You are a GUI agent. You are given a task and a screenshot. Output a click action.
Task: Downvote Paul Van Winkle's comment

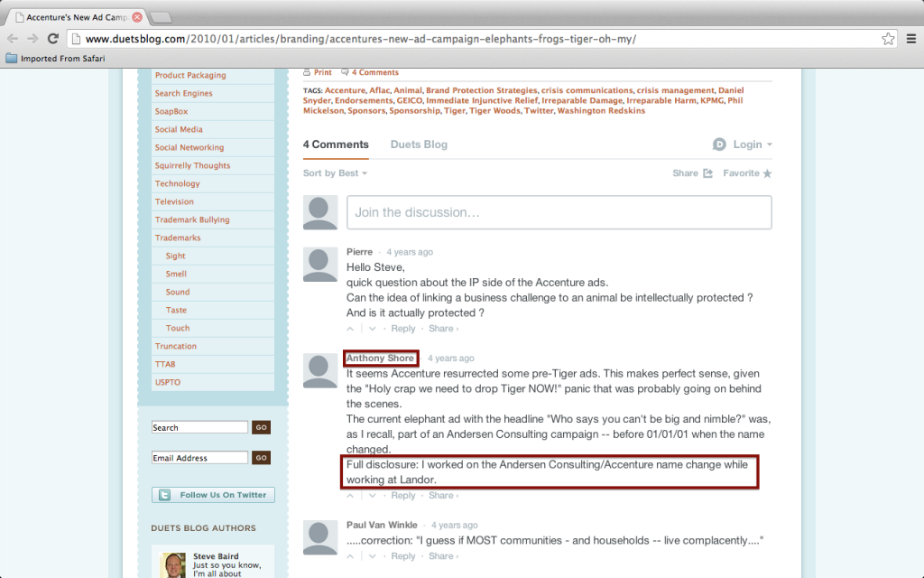click(x=373, y=556)
